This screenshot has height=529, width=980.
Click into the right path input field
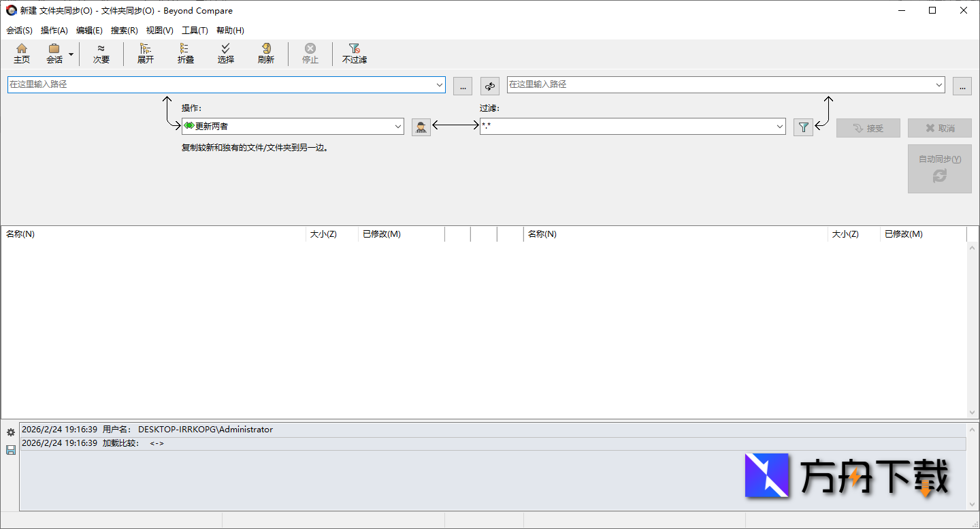point(720,85)
